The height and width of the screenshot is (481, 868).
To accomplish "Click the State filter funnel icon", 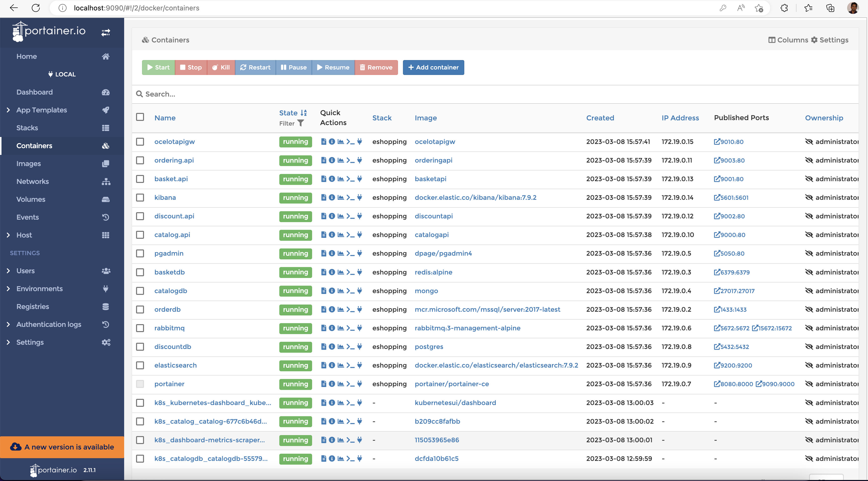I will pos(301,123).
